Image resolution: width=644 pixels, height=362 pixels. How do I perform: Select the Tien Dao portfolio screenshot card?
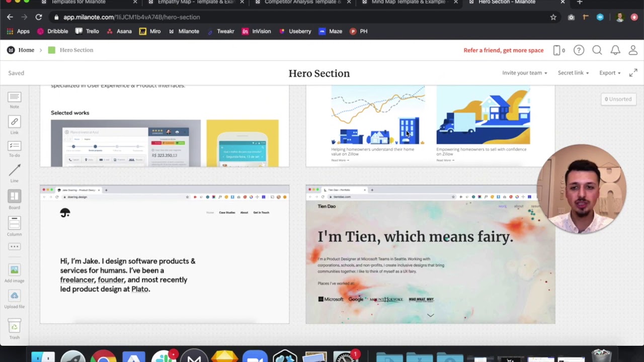(430, 254)
